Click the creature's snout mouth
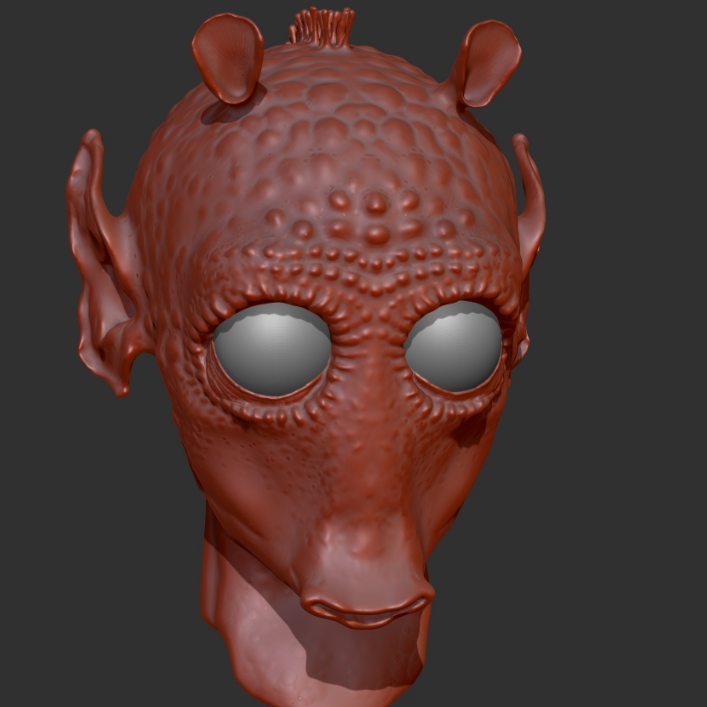The image size is (707, 707). (366, 611)
